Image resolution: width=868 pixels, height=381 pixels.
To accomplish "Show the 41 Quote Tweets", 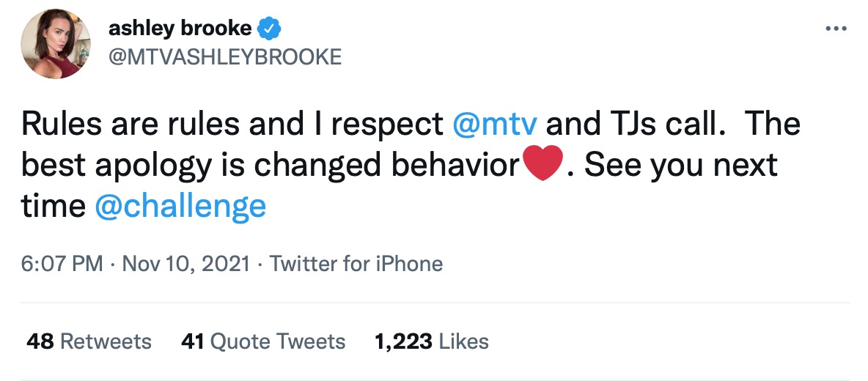I will click(262, 341).
